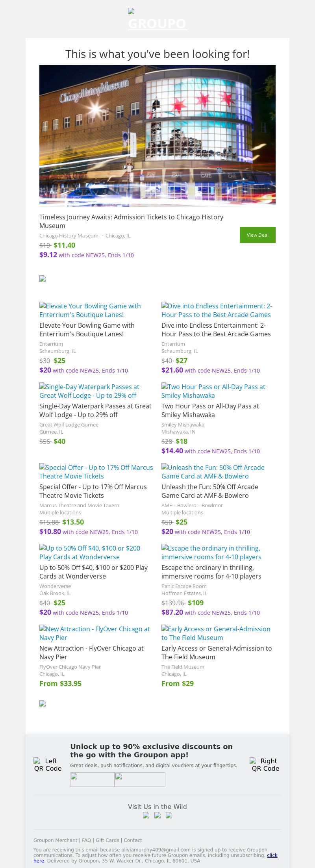Open the Timeless Journey Awaits deal title
The width and height of the screenshot is (315, 868).
131,221
